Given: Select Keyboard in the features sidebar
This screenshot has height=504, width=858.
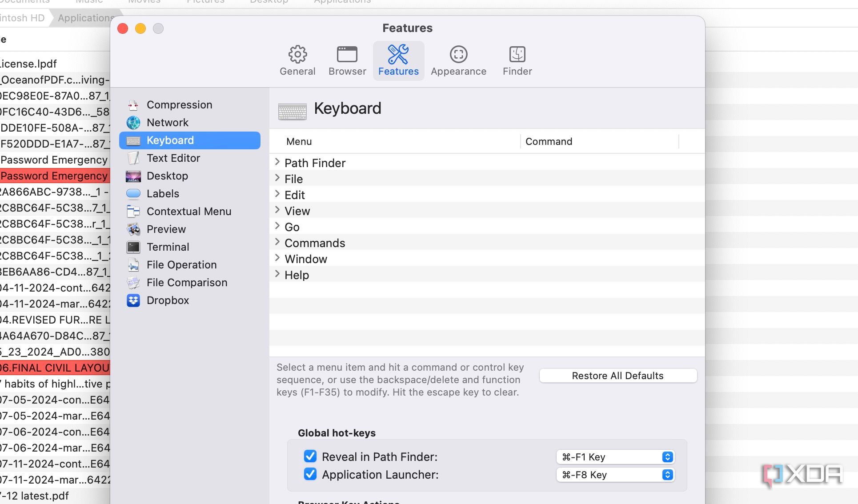Looking at the screenshot, I should (190, 140).
